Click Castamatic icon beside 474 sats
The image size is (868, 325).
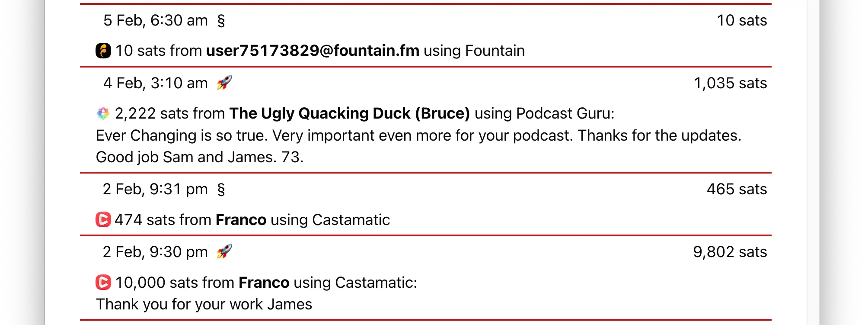click(103, 219)
